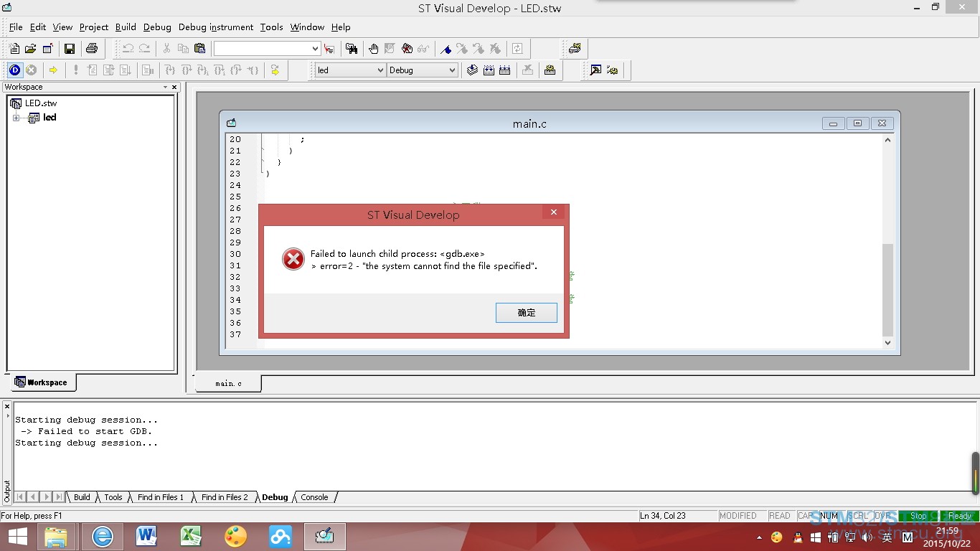Click the yellow arrow Run icon
Image resolution: width=980 pixels, height=551 pixels.
coord(53,70)
